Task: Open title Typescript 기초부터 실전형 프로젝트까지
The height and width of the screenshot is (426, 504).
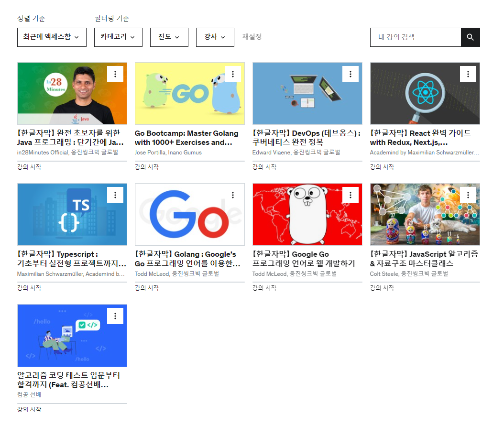Action: (71, 259)
